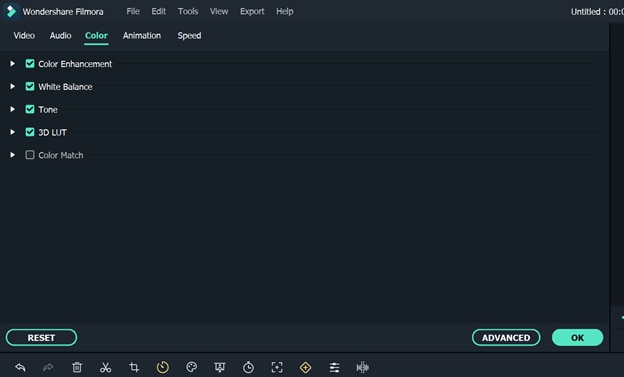Expand the Tone section arrow
Screen dimensions: 624x377
[12, 109]
